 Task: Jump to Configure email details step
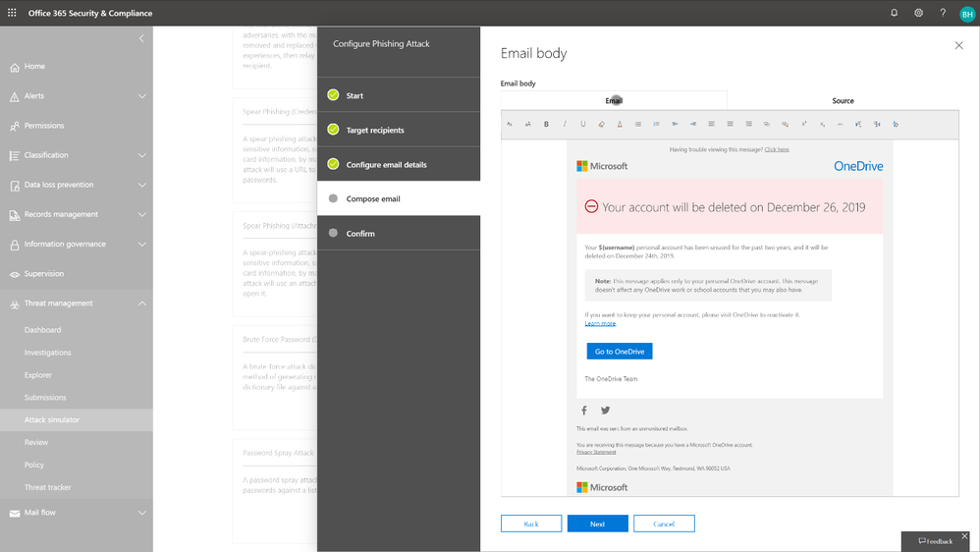(399, 164)
